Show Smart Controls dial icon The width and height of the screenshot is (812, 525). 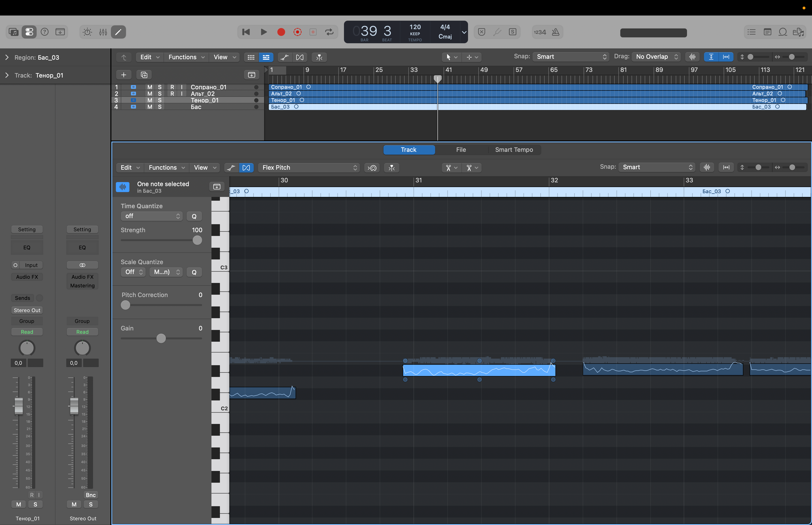[87, 32]
